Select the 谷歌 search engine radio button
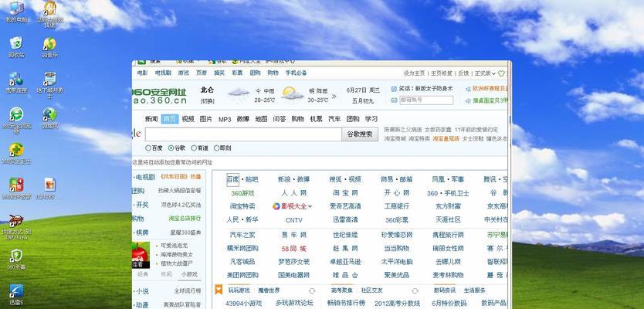The height and width of the screenshot is (309, 644). (171, 148)
